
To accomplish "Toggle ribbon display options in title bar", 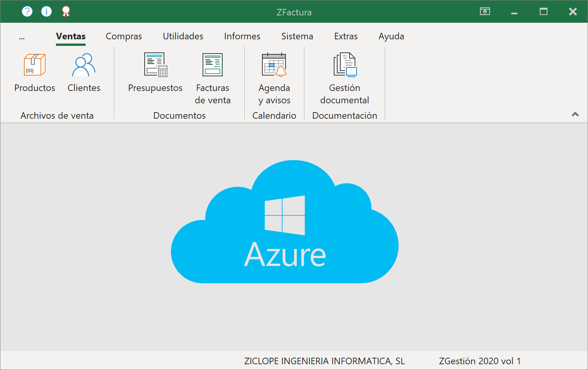I will pyautogui.click(x=485, y=12).
